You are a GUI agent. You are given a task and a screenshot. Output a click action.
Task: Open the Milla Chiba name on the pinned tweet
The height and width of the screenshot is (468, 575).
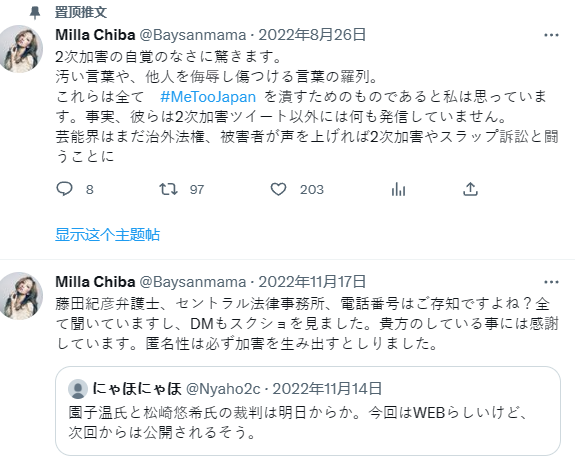(x=95, y=35)
